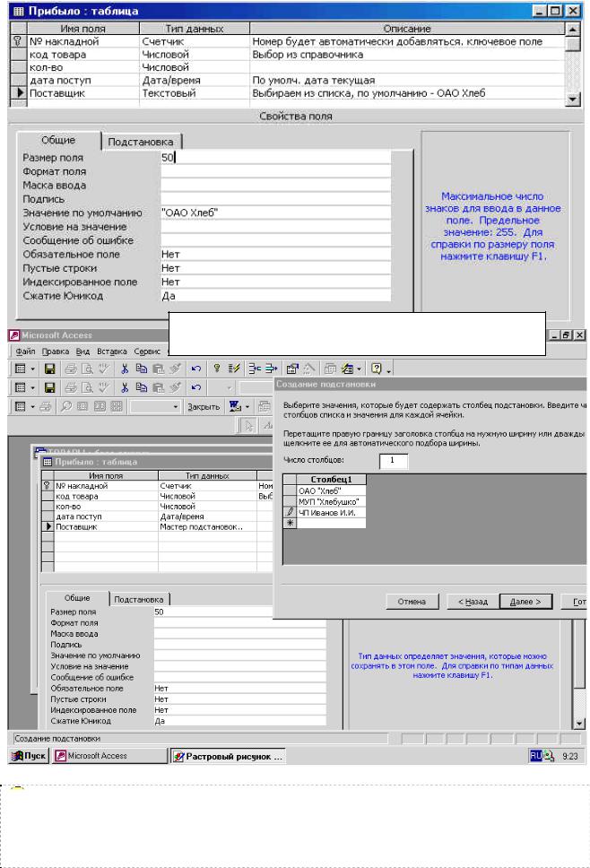The height and width of the screenshot is (868, 590).
Task: Open the View dropdown arrow in the preview toolbar
Action: pyautogui.click(x=32, y=406)
